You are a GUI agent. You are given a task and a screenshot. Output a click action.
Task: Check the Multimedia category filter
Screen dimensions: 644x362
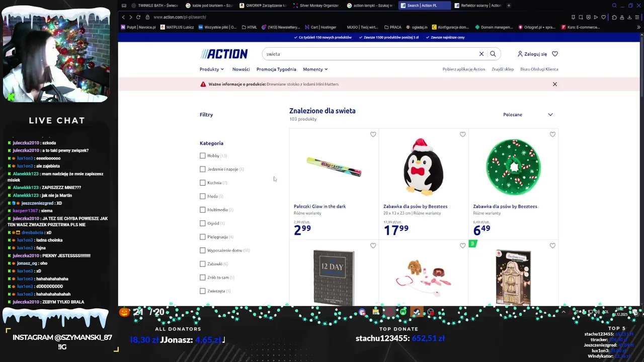click(203, 210)
